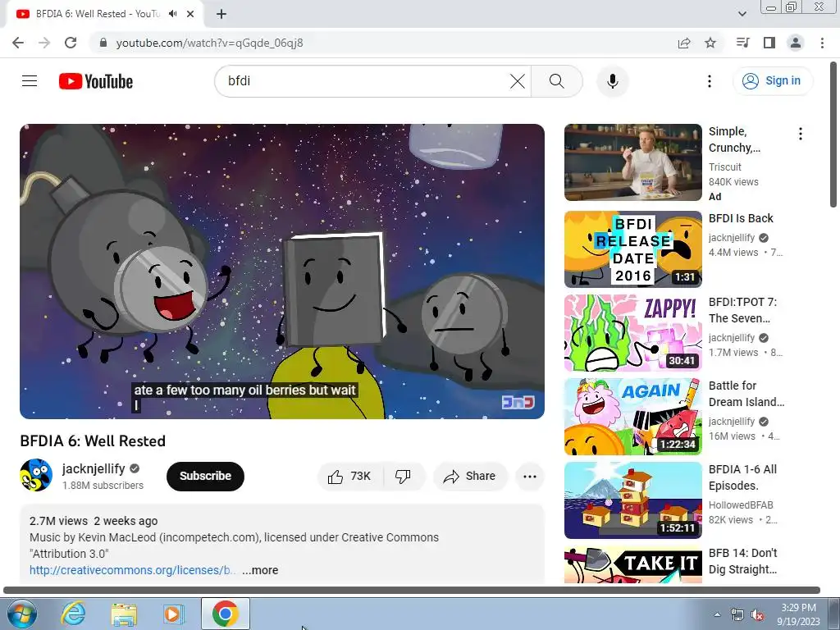This screenshot has width=840, height=630.
Task: Open HollowedBFAB channel name
Action: click(741, 505)
